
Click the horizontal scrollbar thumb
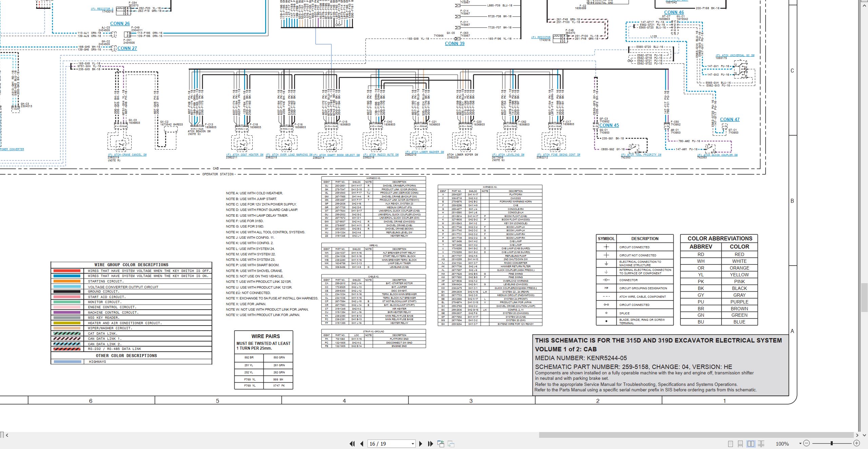pos(696,435)
